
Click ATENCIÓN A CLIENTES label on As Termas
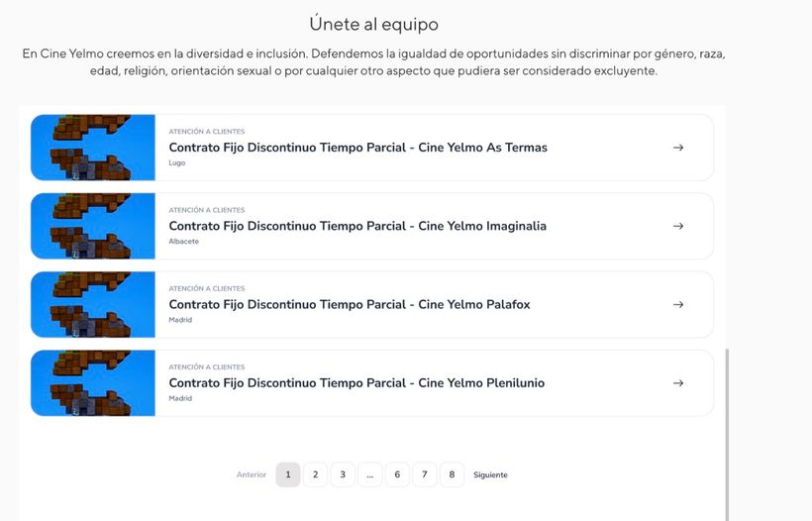(x=207, y=132)
